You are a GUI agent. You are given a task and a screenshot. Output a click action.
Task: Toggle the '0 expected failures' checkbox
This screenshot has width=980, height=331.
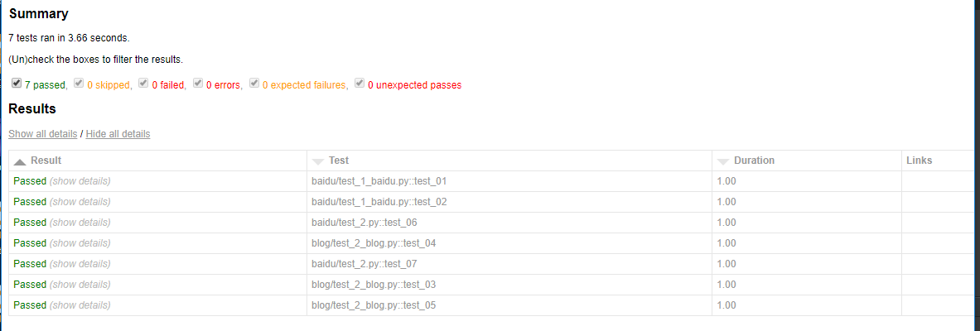pos(254,84)
